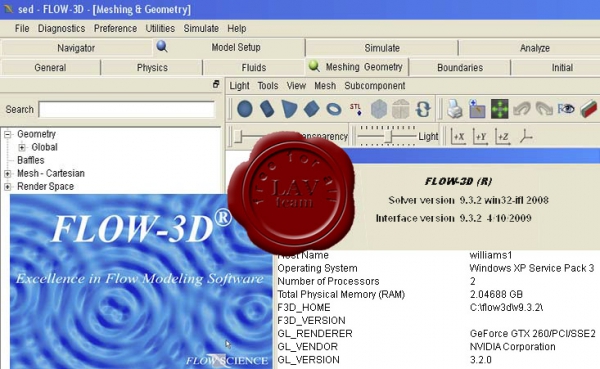The height and width of the screenshot is (369, 600).
Task: Open the Utilities menu
Action: pyautogui.click(x=160, y=29)
